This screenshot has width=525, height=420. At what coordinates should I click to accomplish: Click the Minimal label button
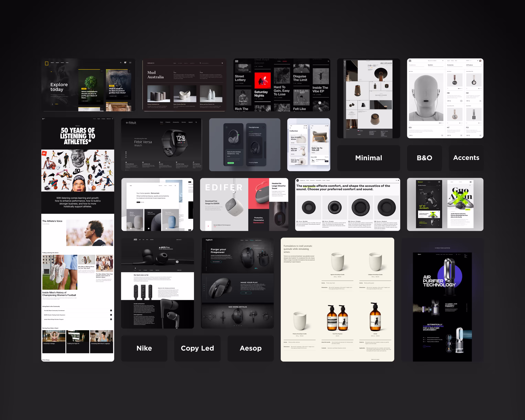coord(368,158)
